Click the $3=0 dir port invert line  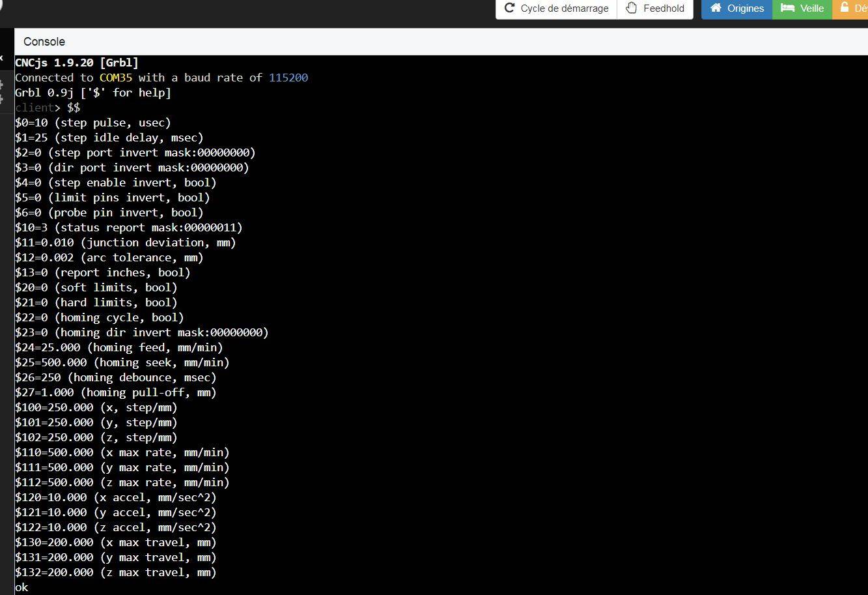(132, 167)
